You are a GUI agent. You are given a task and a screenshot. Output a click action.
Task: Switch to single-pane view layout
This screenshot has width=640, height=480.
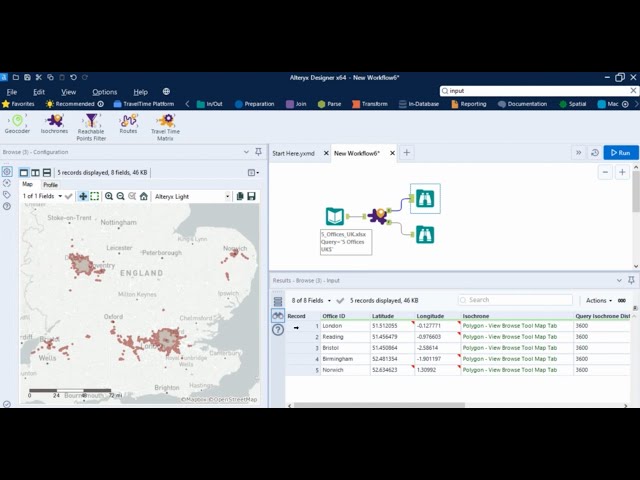click(24, 173)
